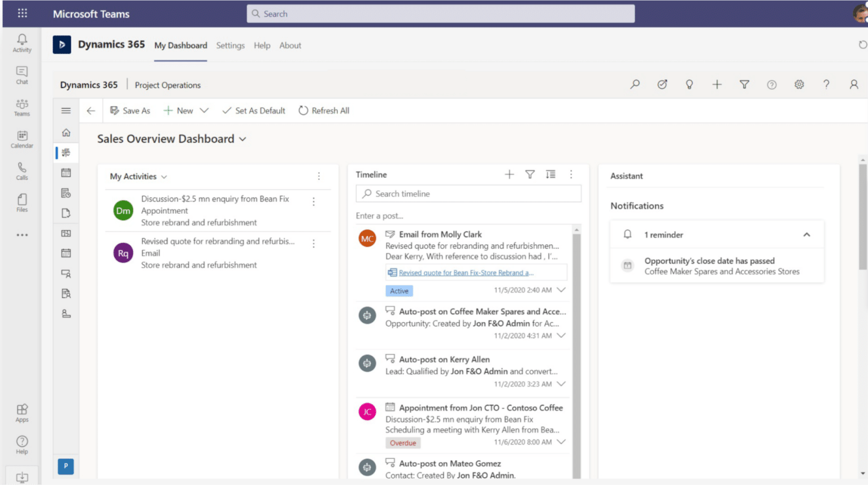The height and width of the screenshot is (485, 868).
Task: Click the lightbulb suggestions icon
Action: 689,84
